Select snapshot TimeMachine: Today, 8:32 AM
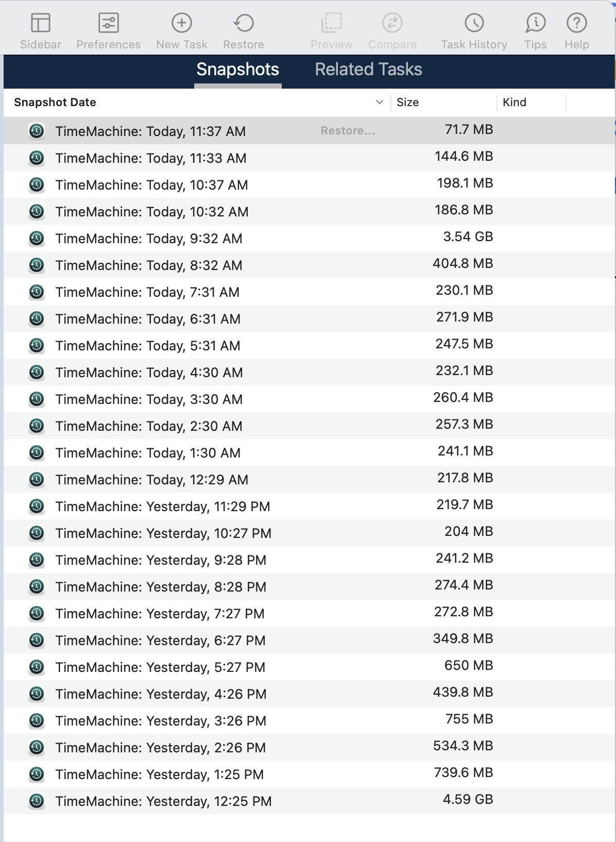The height and width of the screenshot is (842, 616). pos(310,265)
